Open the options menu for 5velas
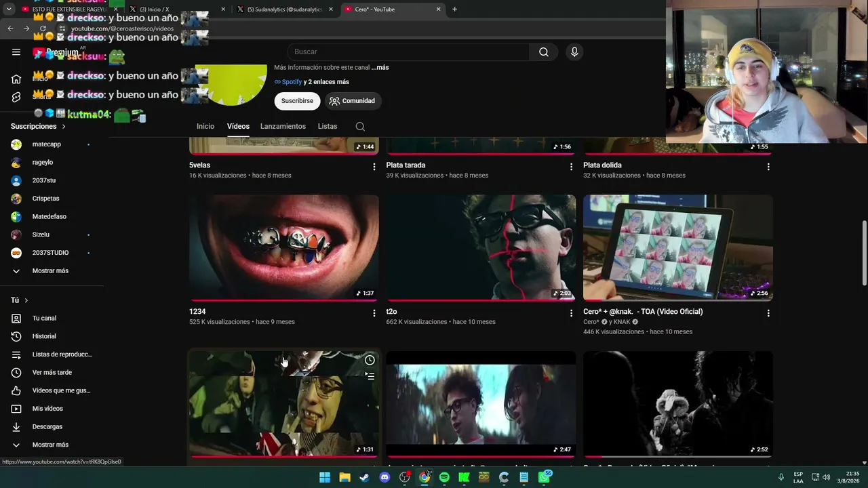Screen dimensions: 868x488 click(x=374, y=167)
